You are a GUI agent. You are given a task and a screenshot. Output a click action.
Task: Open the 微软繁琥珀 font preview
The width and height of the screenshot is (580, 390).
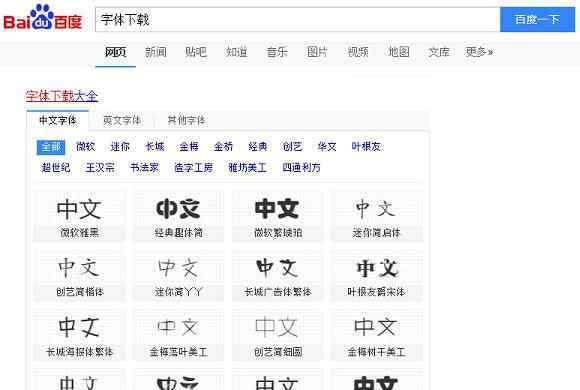tap(278, 216)
